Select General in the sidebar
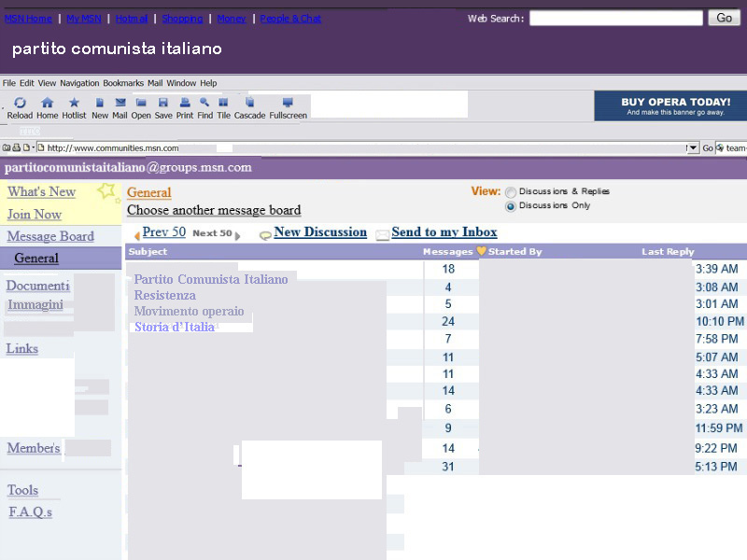Viewport: 747px width, 560px height. pyautogui.click(x=36, y=259)
